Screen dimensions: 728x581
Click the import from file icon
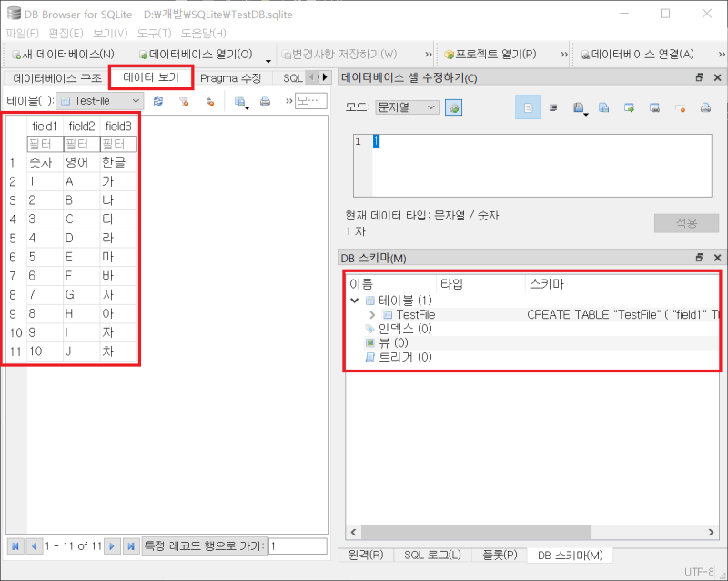click(629, 107)
